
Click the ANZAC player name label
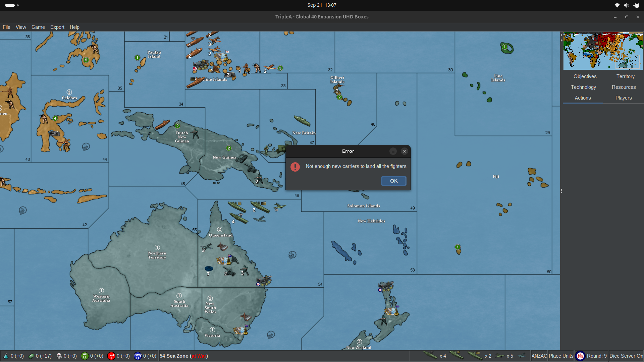[x=539, y=356]
